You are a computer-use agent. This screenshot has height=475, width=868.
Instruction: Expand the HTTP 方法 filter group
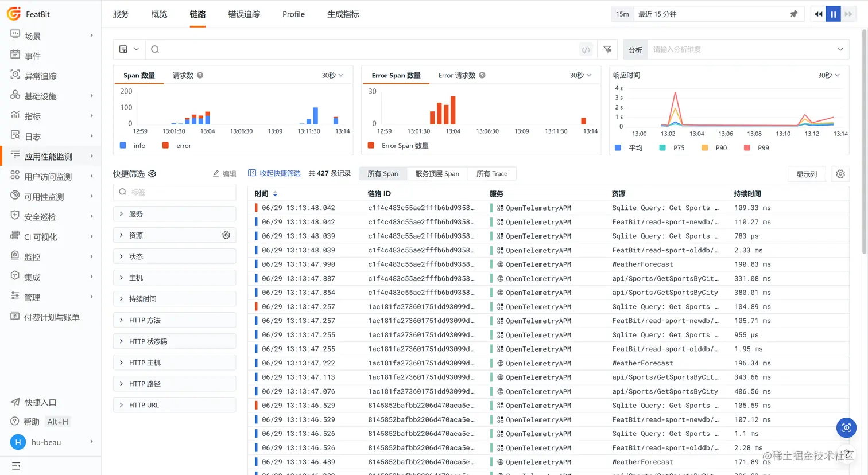pyautogui.click(x=175, y=320)
